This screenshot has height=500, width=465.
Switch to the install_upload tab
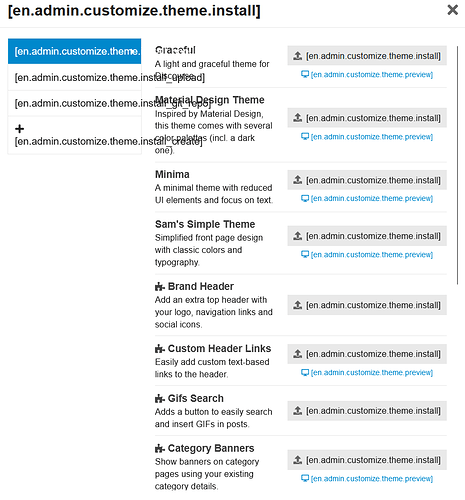point(74,77)
